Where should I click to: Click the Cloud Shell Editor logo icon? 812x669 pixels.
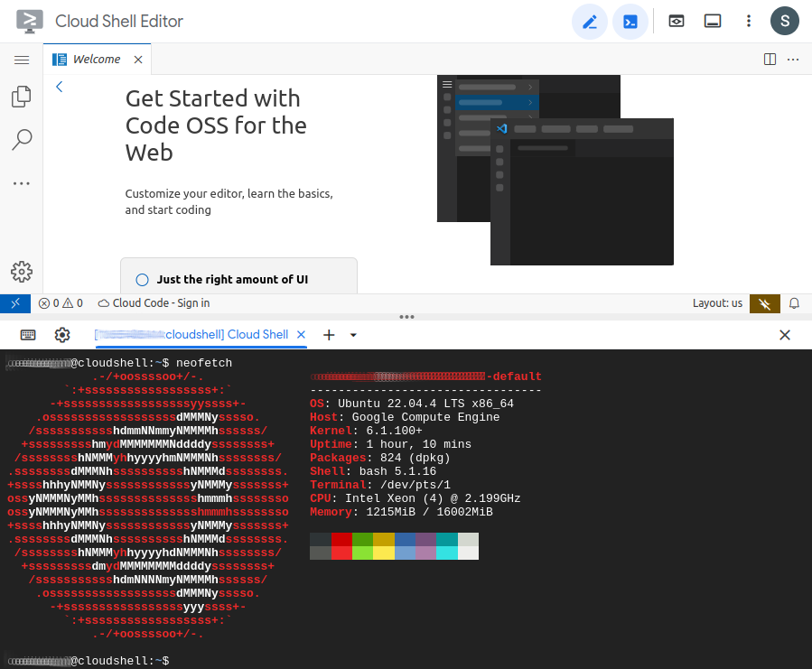pyautogui.click(x=30, y=22)
